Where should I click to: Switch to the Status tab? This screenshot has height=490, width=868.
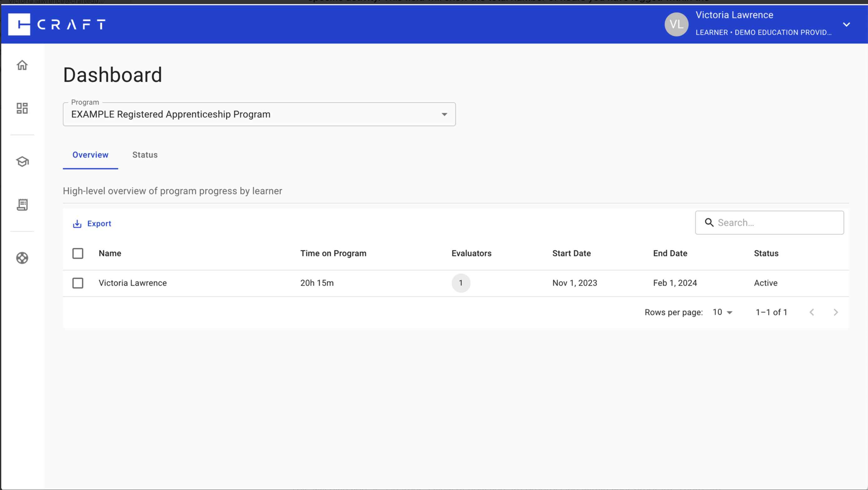(x=145, y=155)
